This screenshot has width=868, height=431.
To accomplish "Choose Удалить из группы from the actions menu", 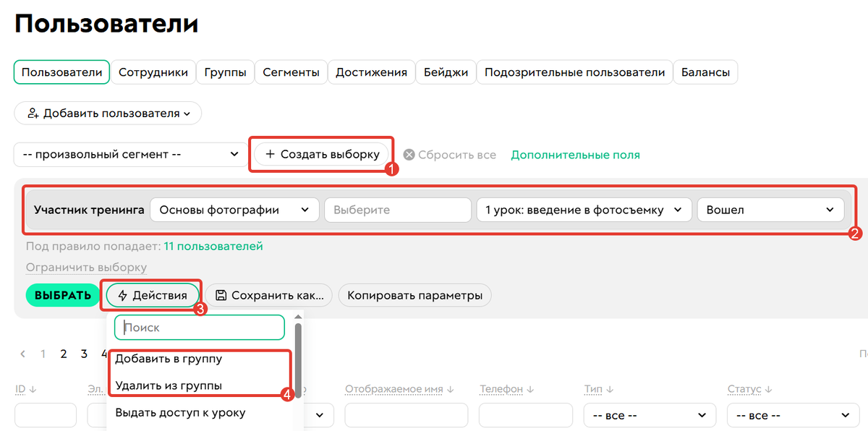I will pyautogui.click(x=169, y=385).
